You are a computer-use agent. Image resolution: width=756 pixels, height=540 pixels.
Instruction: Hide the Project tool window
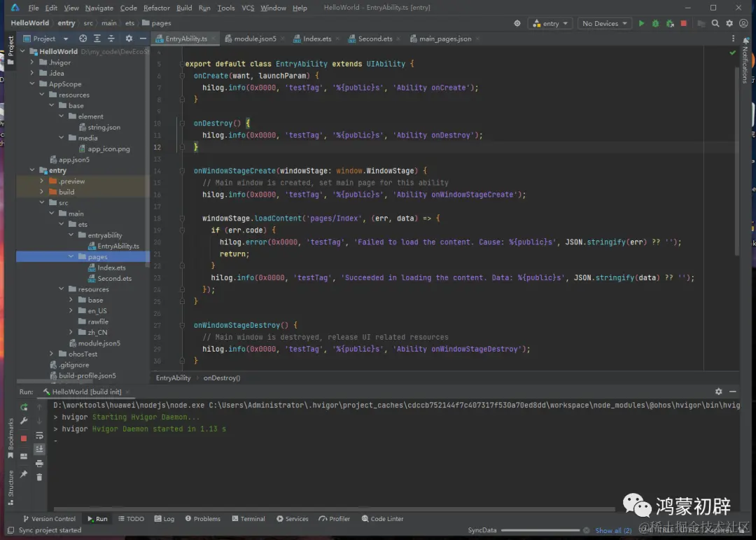[143, 39]
